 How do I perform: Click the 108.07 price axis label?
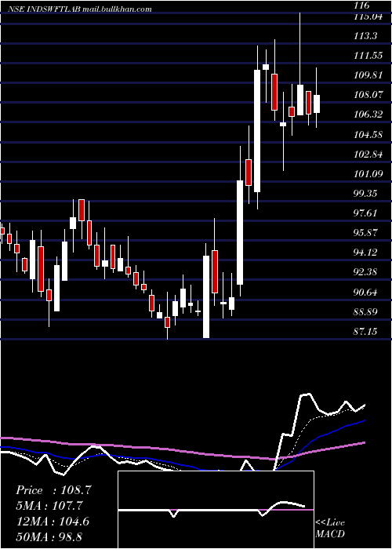pos(368,95)
